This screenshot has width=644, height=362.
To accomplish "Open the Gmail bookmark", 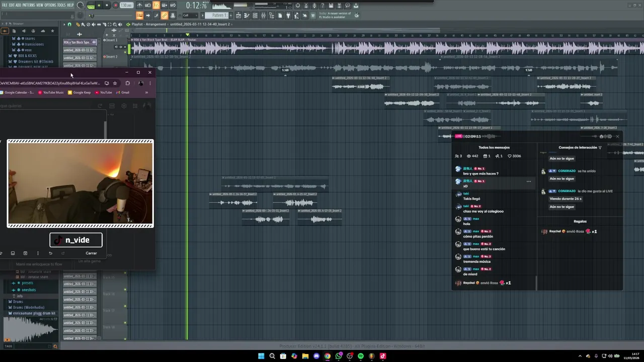I will [122, 93].
